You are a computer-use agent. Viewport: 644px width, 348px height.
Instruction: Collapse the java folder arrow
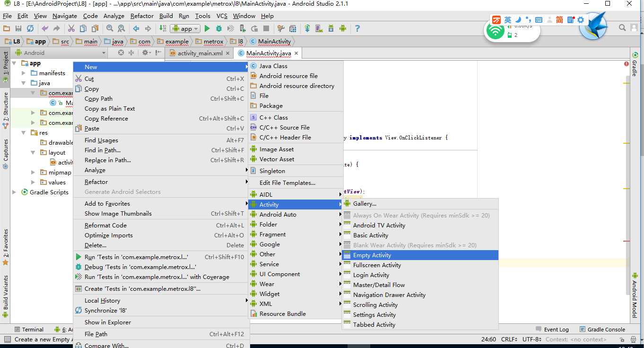coord(24,83)
